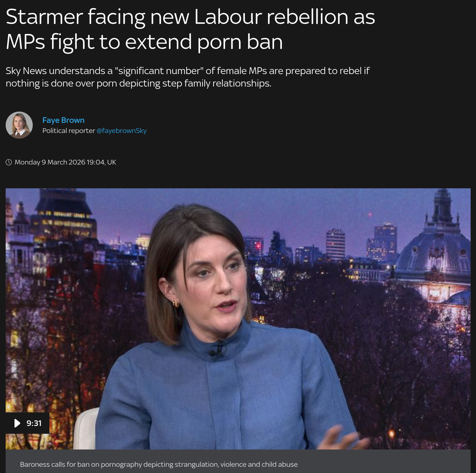476x473 pixels.
Task: Click the grey caption bar below video
Action: click(238, 461)
